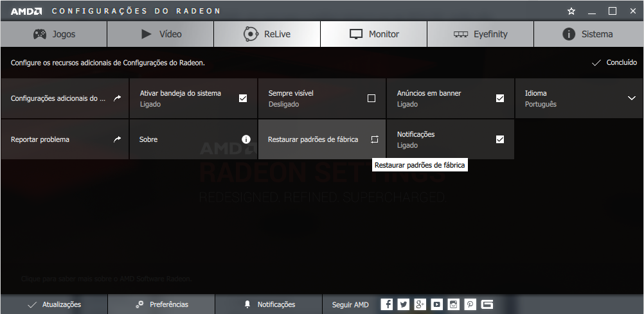Click the favorites star icon
The image size is (644, 314).
coord(571,12)
